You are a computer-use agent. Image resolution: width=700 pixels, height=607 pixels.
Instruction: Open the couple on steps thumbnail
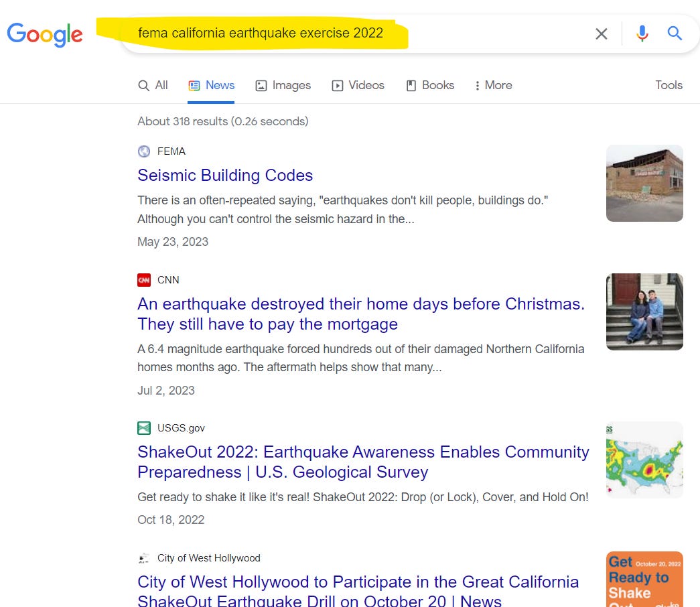(644, 312)
